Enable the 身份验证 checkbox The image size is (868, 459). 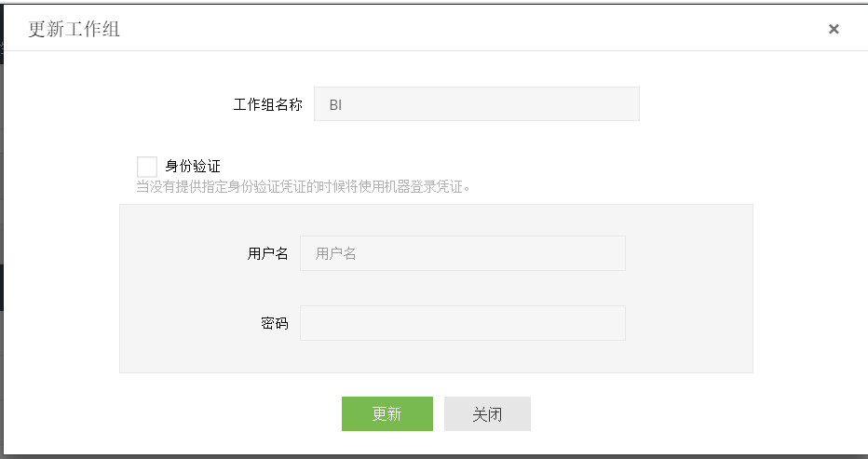147,167
